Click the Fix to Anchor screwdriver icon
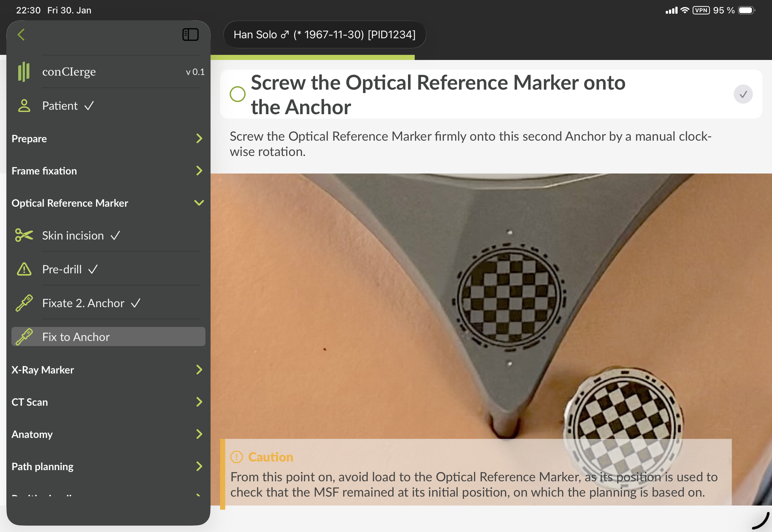The width and height of the screenshot is (772, 532). coord(24,337)
